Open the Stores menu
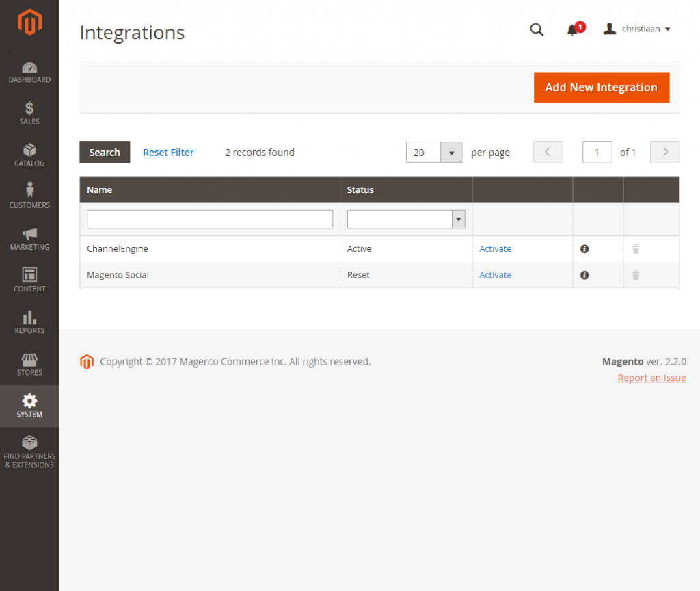Screen dimensions: 700x591 point(29,365)
